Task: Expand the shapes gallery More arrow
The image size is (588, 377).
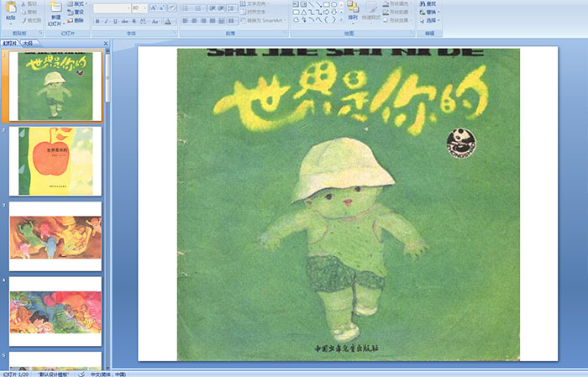Action: (x=341, y=20)
